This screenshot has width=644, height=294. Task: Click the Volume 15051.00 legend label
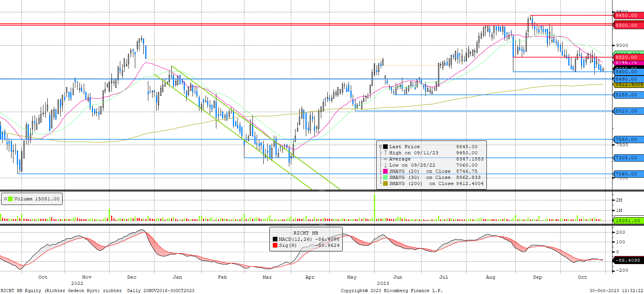pos(37,199)
